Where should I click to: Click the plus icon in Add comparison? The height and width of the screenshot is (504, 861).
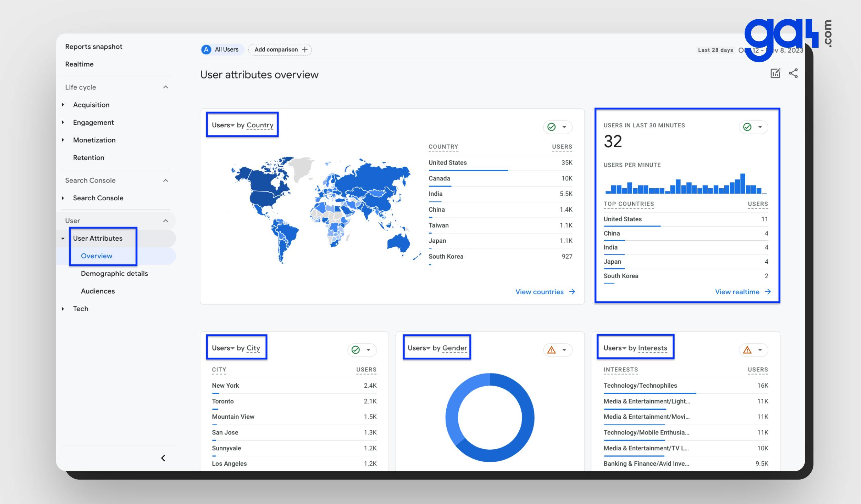(x=304, y=50)
